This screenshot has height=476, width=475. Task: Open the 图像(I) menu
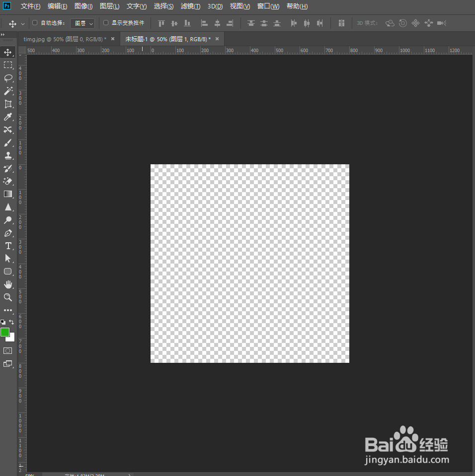(x=83, y=6)
